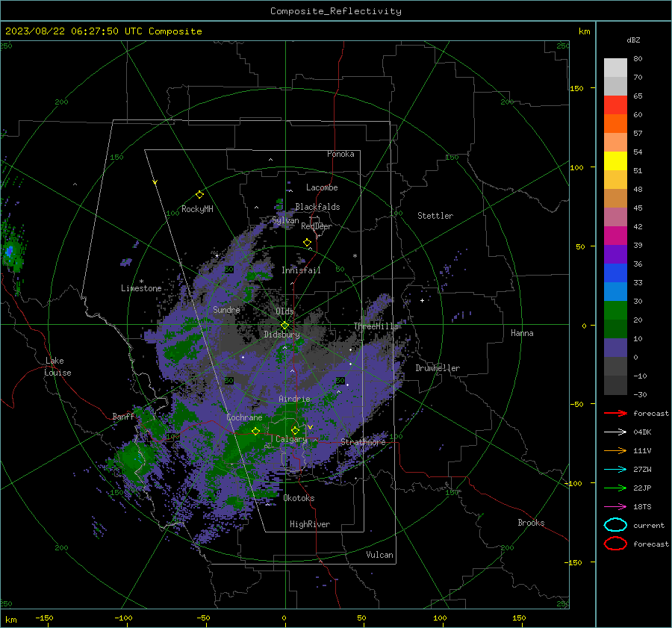Viewport: 672px width, 628px height.
Task: Click the Drumheller city label
Action: [x=438, y=368]
